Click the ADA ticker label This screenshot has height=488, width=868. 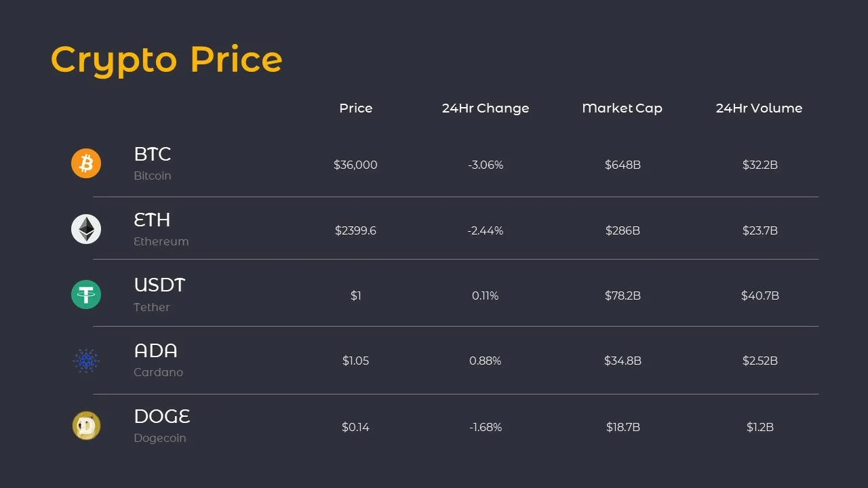tap(156, 351)
